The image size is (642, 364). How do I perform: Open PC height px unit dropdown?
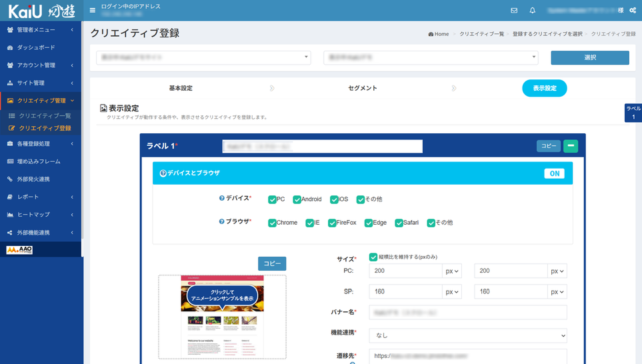[x=557, y=271]
